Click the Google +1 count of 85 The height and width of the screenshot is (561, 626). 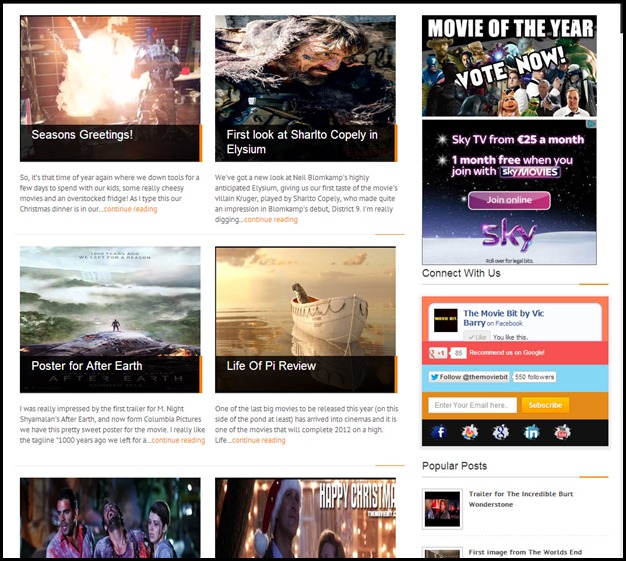(x=458, y=353)
